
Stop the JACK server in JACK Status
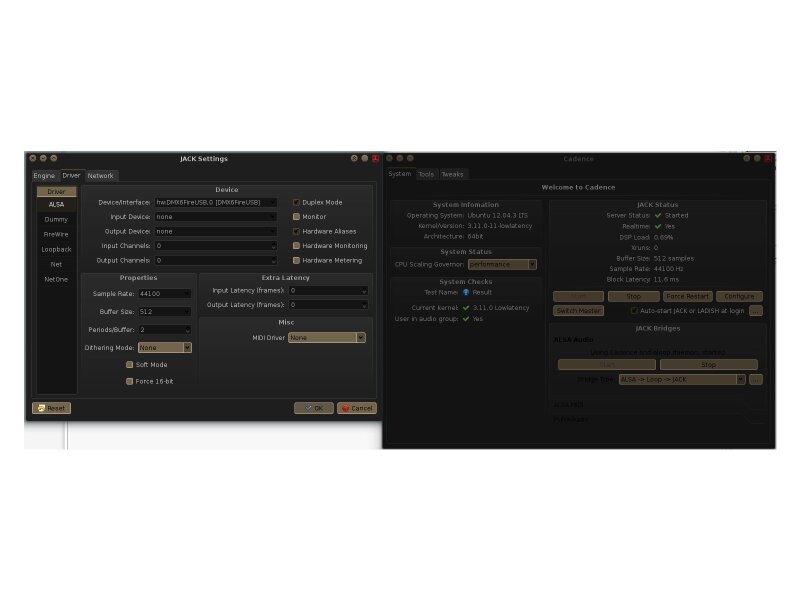point(634,296)
